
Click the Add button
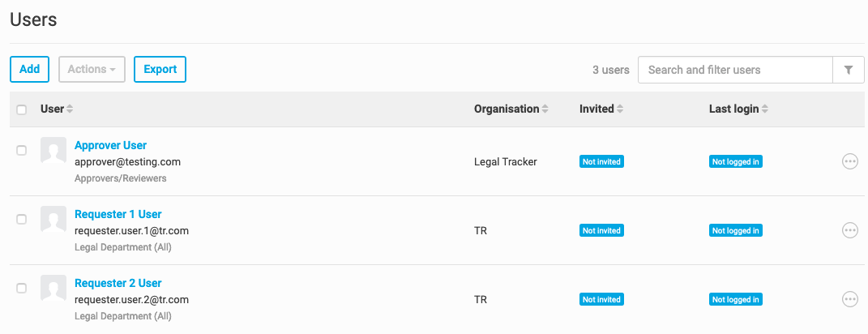pyautogui.click(x=29, y=69)
